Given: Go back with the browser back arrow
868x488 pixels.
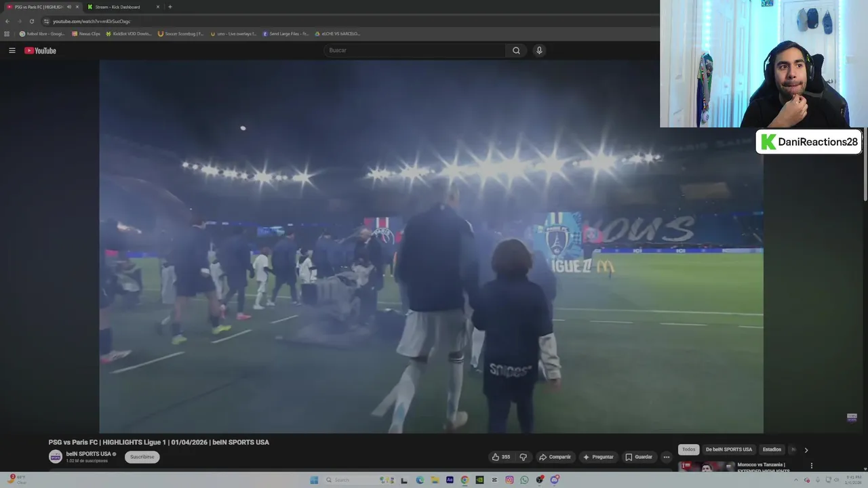Looking at the screenshot, I should (x=7, y=21).
